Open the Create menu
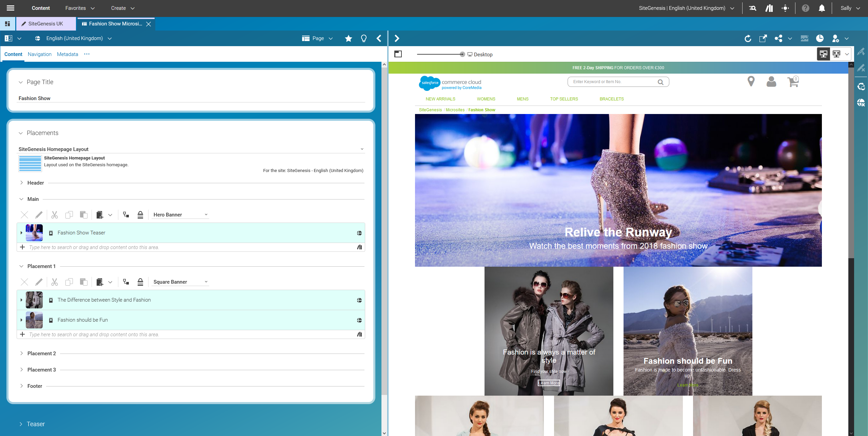 click(x=122, y=8)
